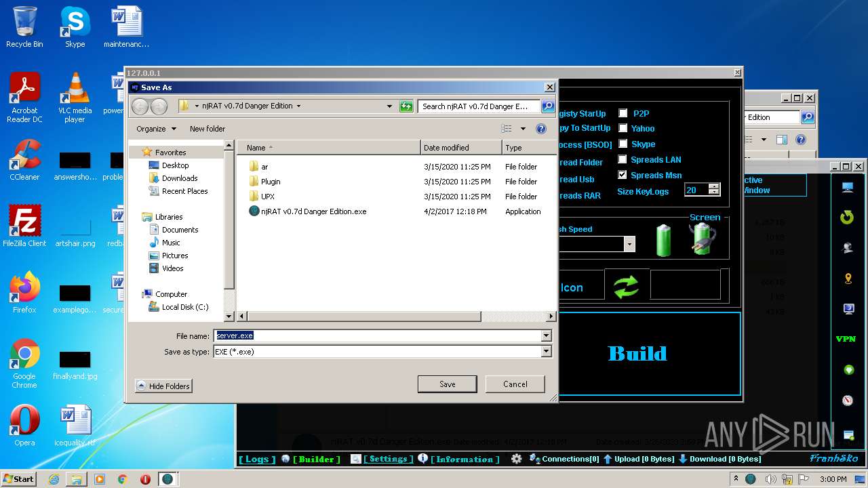Click Hide Folders button
The image size is (868, 488).
coord(163,386)
